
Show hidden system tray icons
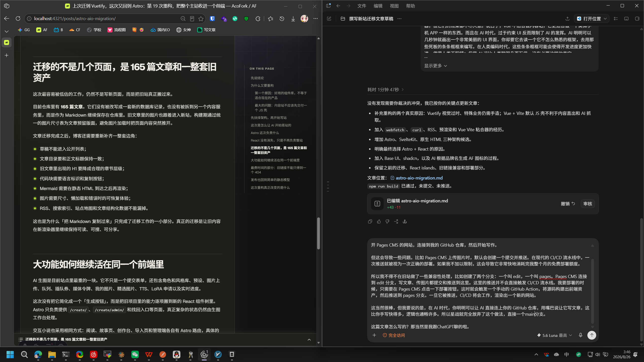click(x=536, y=355)
